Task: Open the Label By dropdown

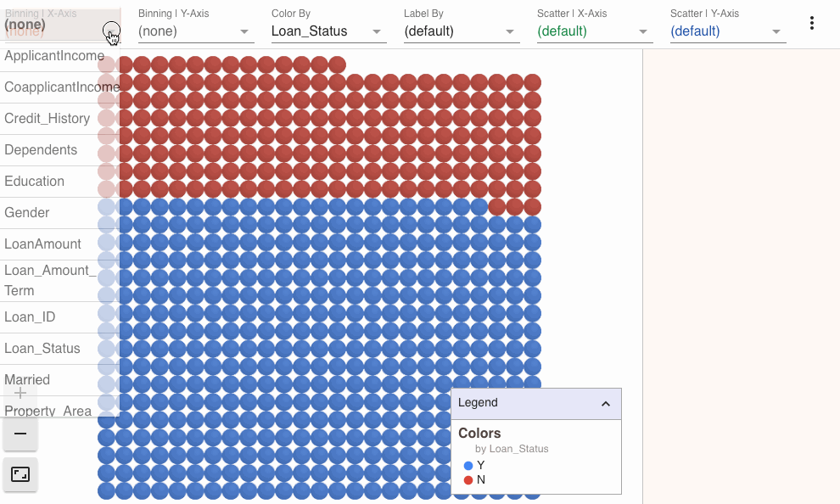Action: point(462,31)
